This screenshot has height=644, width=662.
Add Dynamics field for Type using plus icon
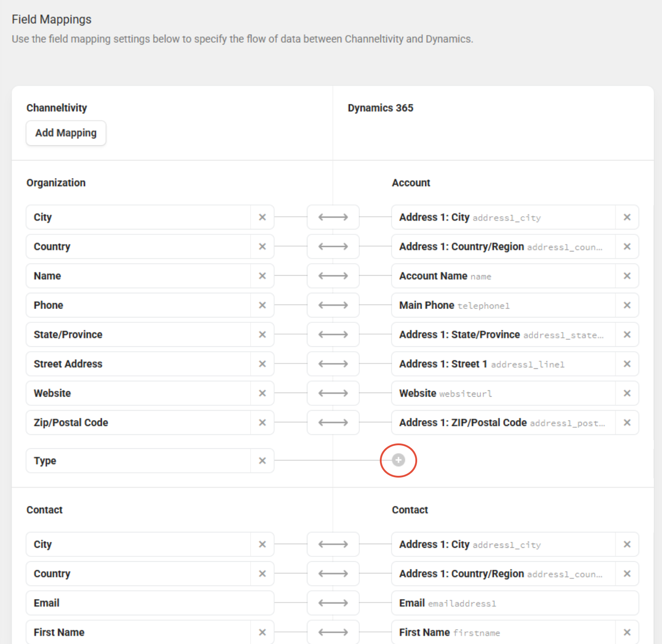(x=398, y=460)
